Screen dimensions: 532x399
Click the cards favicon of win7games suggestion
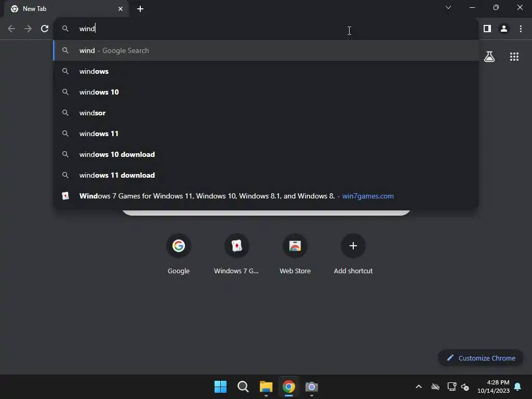(65, 196)
